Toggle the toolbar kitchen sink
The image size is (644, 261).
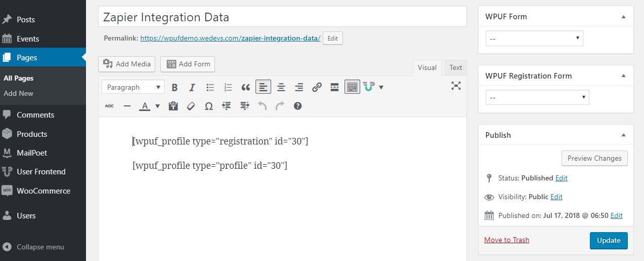pos(352,87)
